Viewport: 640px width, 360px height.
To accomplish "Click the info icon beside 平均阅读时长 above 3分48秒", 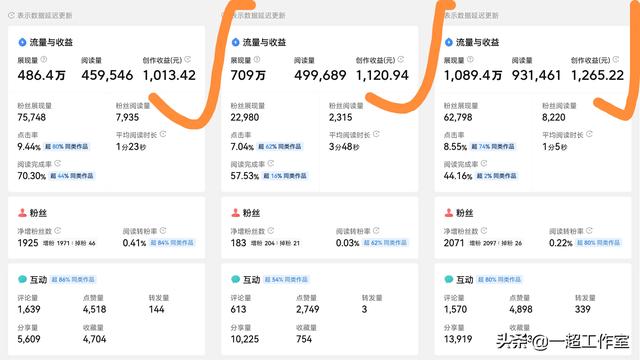I will click(x=376, y=134).
